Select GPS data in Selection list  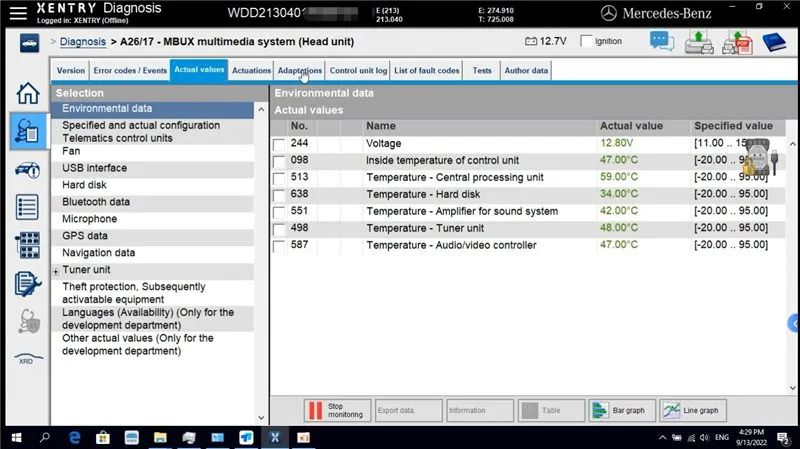152,236
